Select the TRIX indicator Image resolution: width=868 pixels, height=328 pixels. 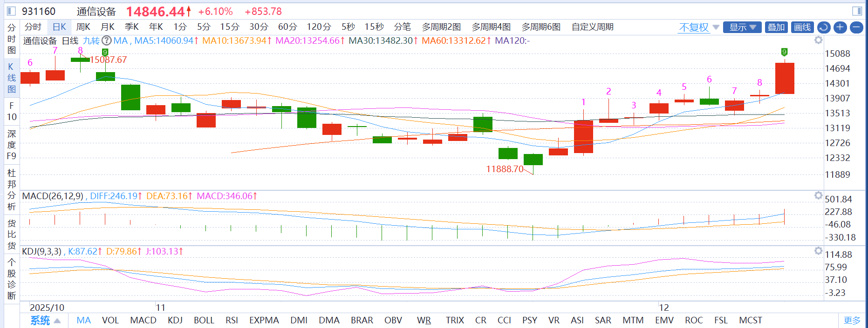point(455,320)
